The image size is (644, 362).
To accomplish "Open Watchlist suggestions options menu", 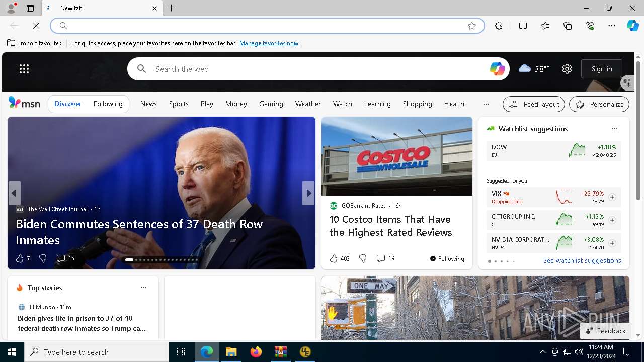I will (x=614, y=129).
